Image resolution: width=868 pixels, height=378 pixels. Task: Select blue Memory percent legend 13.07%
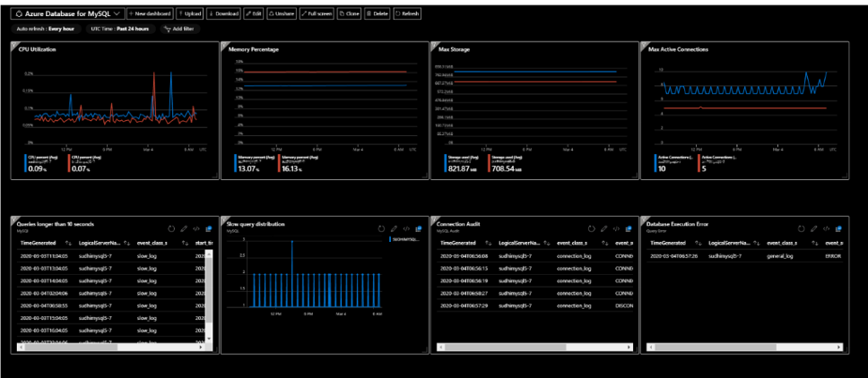point(256,163)
